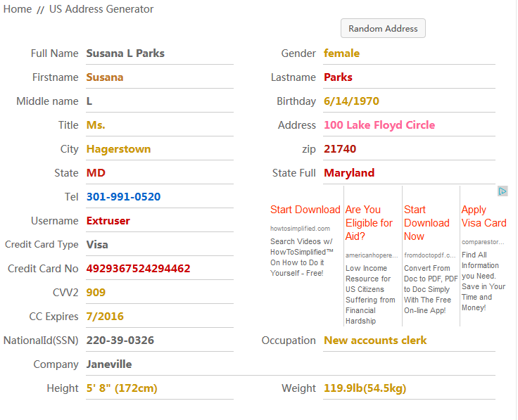Click the Find All Information ad description
Viewport: 518px width, 420px height.
click(x=484, y=281)
